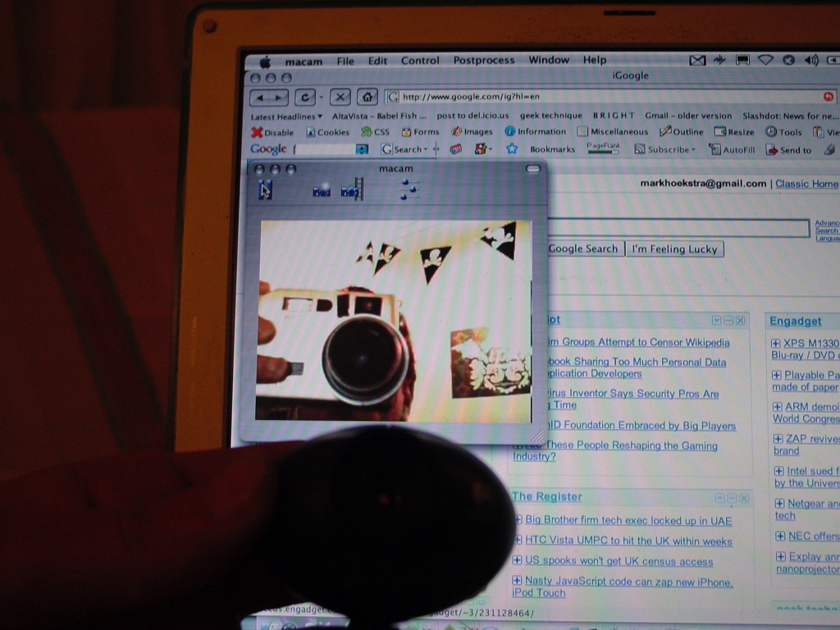This screenshot has width=840, height=630.
Task: Click the I'm Feeling Lucky button
Action: [674, 249]
